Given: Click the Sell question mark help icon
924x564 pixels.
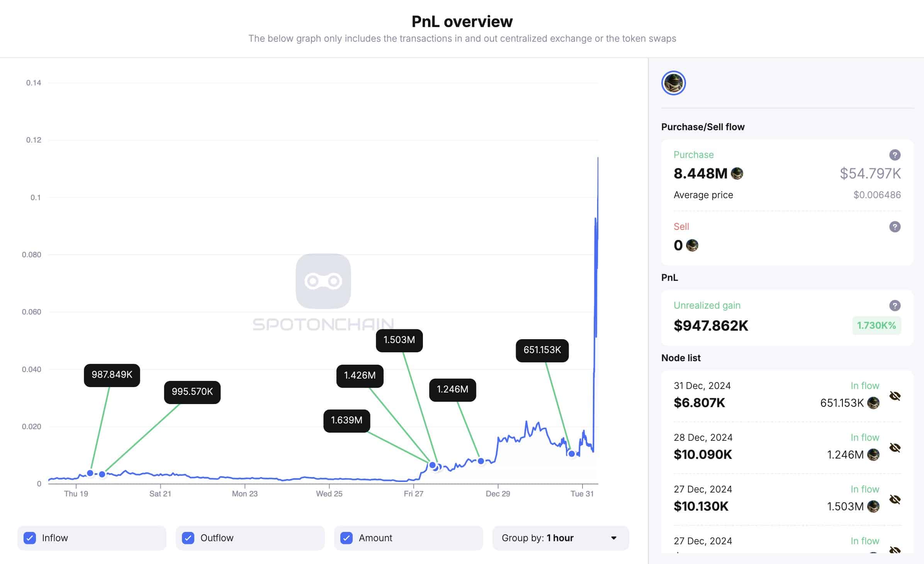Looking at the screenshot, I should 894,227.
